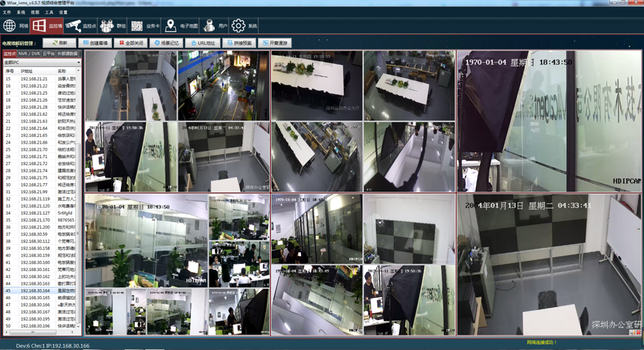644x350 pixels.
Task: Open the 系统 gear settings icon
Action: (x=239, y=25)
